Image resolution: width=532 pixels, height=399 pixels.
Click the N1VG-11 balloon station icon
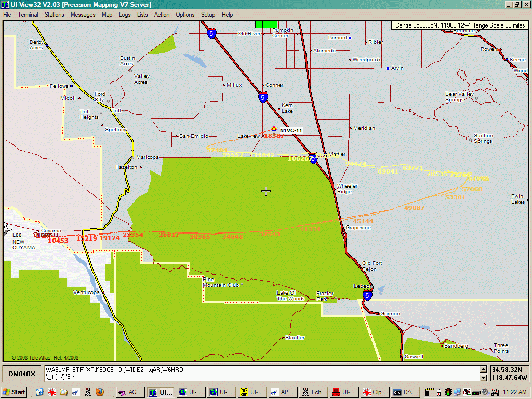(x=274, y=129)
